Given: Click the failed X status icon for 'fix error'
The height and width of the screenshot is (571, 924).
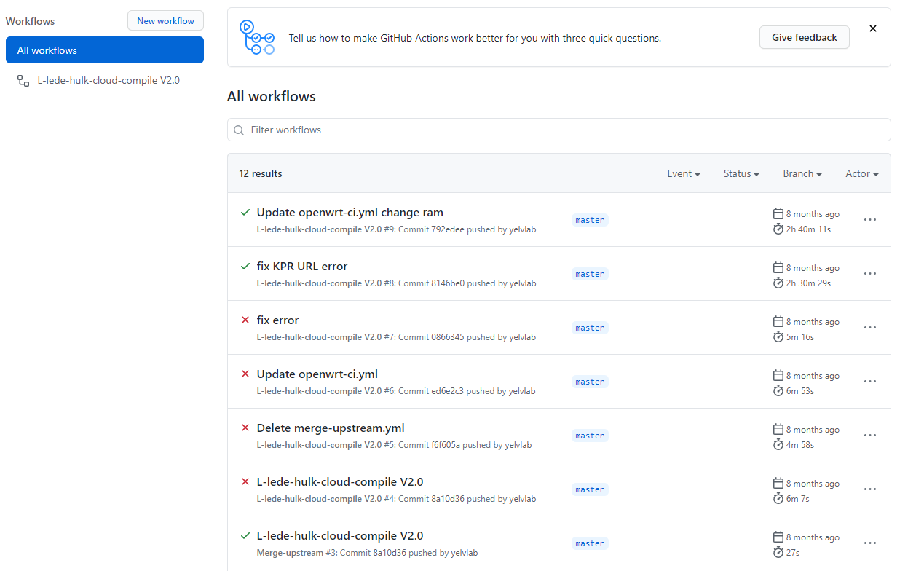Looking at the screenshot, I should coord(245,320).
